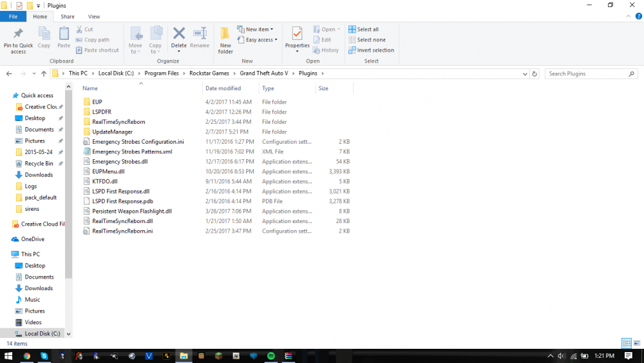Open the Copy to menu
This screenshot has width=644, height=363.
tap(155, 40)
